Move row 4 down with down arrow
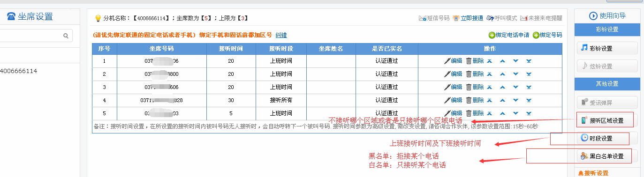This screenshot has height=177, width=644. point(515,100)
